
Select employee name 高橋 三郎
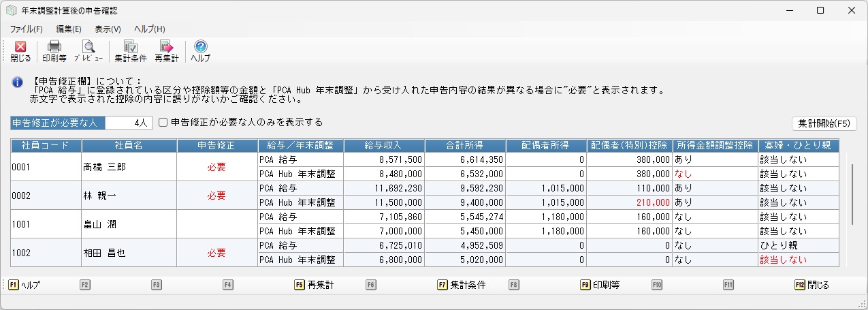(129, 166)
